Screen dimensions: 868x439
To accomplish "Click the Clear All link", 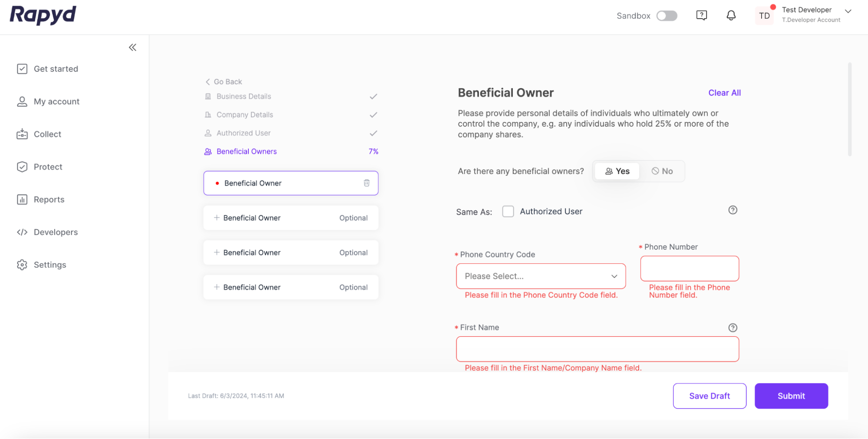I will (x=724, y=93).
